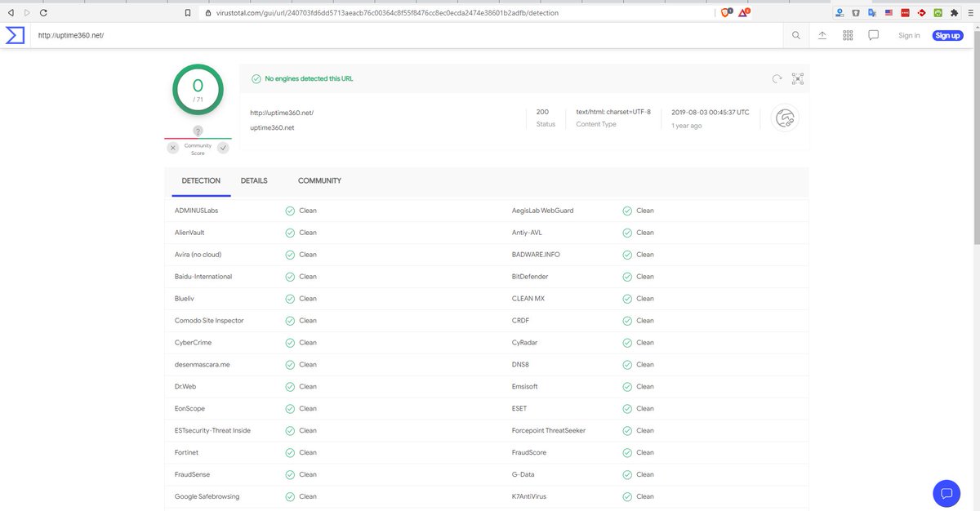The width and height of the screenshot is (980, 511).
Task: Vote malicious with the X community icon
Action: (x=172, y=148)
